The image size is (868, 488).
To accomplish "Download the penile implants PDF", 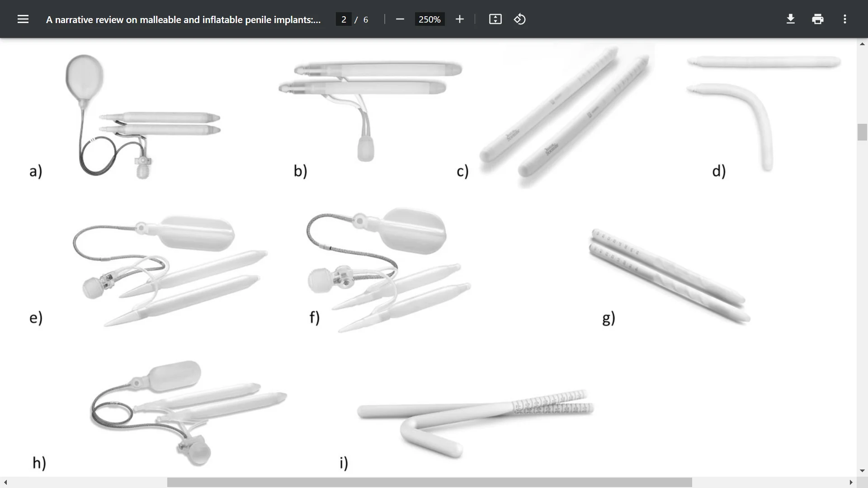I will pyautogui.click(x=790, y=19).
